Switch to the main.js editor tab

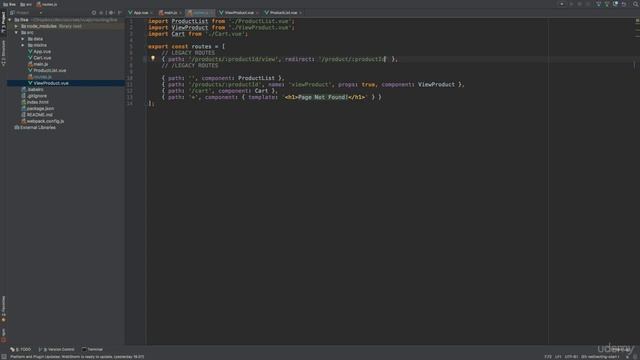click(170, 13)
